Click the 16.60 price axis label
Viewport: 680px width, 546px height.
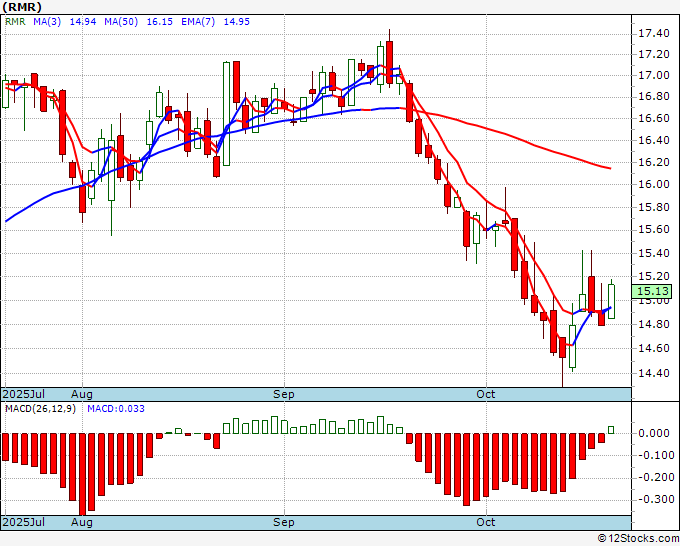pos(654,118)
